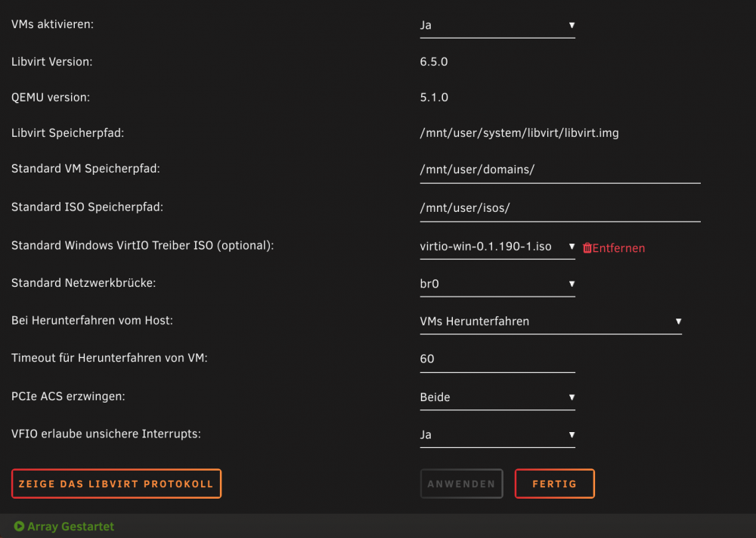Click the Bei Herunterfahren vom Host label
The height and width of the screenshot is (538, 756).
click(92, 320)
